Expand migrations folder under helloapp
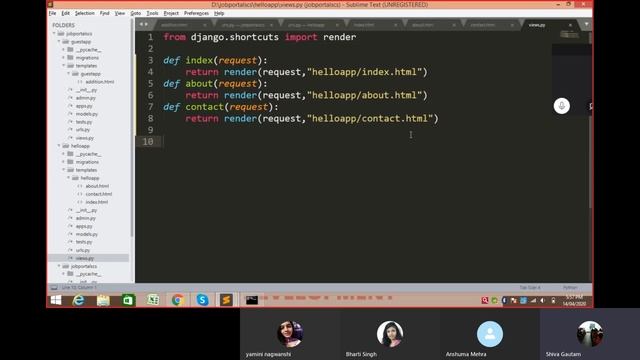The width and height of the screenshot is (640, 360). click(x=64, y=162)
